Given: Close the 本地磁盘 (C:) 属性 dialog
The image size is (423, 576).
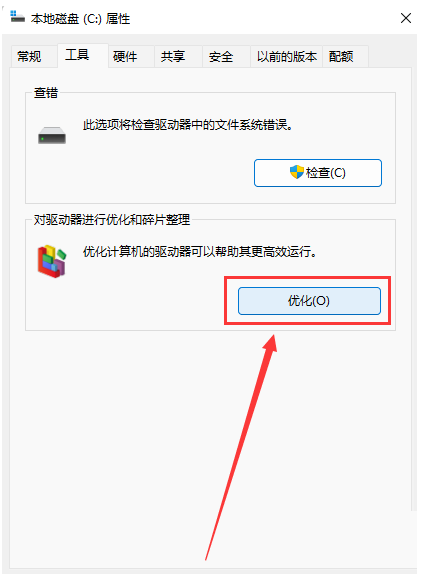Looking at the screenshot, I should [406, 18].
